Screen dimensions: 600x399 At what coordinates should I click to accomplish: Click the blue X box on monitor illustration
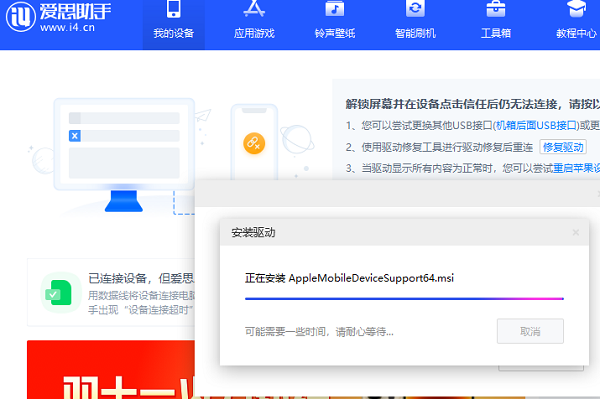tap(75, 136)
